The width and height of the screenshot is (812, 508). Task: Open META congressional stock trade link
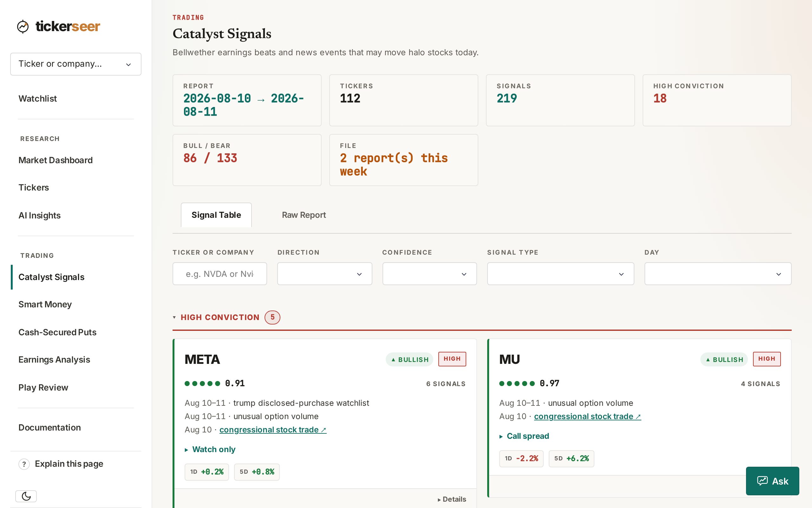point(273,430)
